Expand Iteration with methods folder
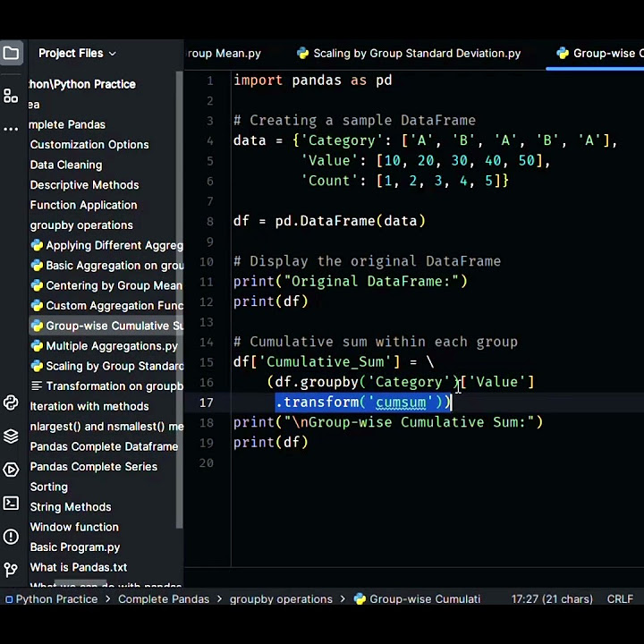The height and width of the screenshot is (644, 644). pos(89,406)
